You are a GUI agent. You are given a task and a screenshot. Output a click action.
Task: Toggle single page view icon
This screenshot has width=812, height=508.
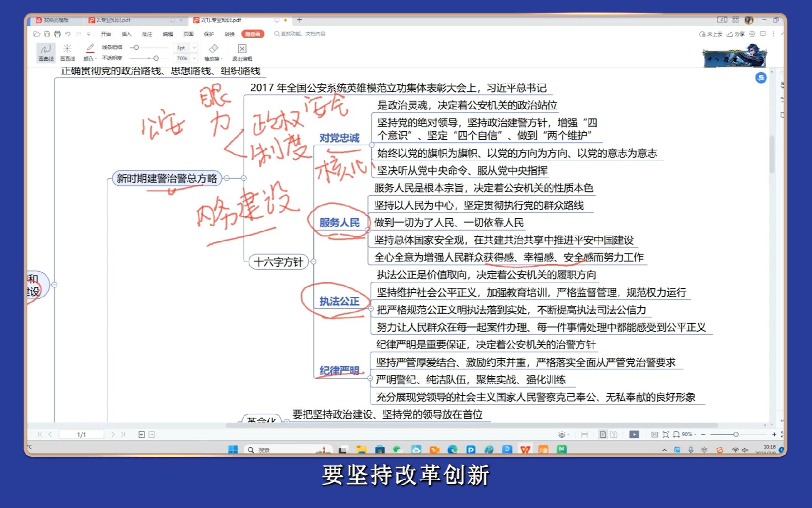click(x=603, y=435)
